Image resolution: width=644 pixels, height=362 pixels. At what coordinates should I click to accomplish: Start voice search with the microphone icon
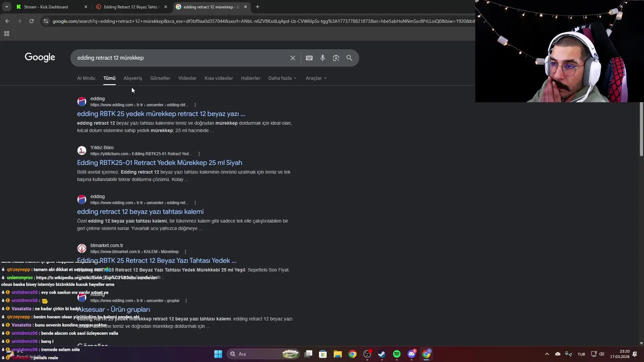pyautogui.click(x=323, y=58)
